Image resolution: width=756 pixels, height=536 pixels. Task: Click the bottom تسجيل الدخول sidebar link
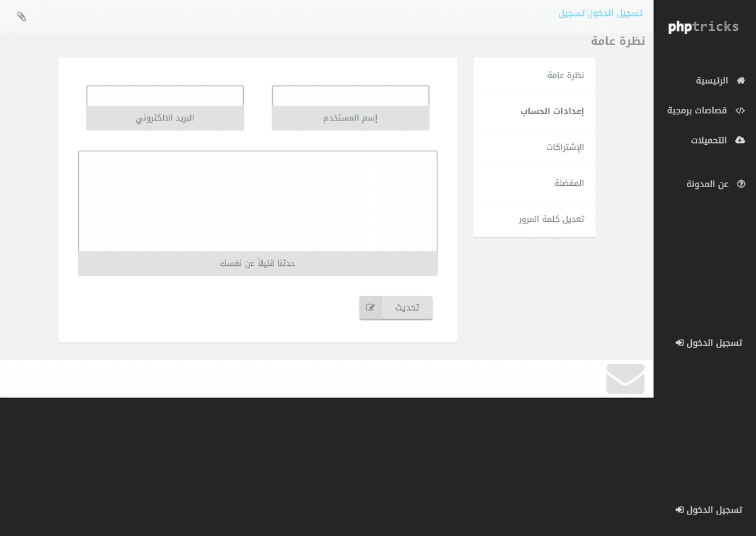click(709, 510)
